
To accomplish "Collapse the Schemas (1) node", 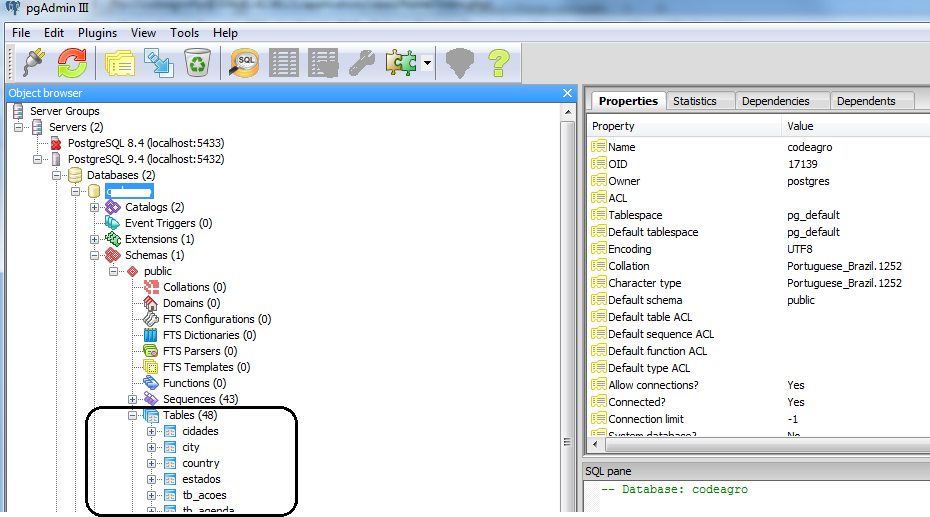I will click(94, 255).
